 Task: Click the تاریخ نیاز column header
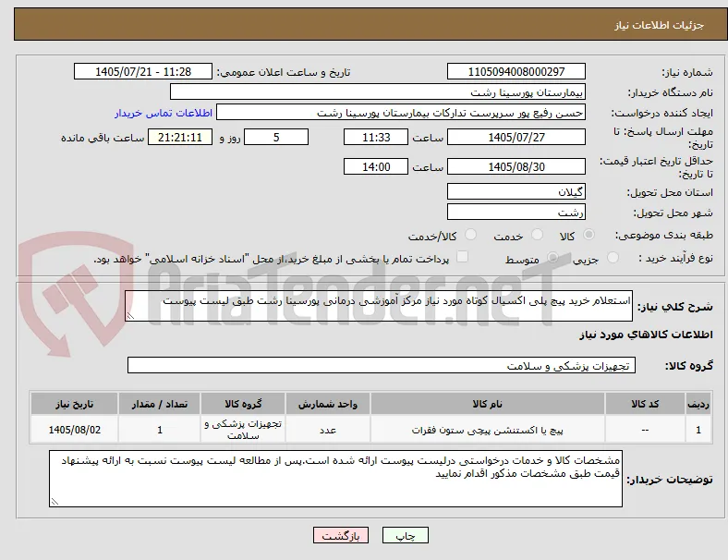click(x=74, y=404)
